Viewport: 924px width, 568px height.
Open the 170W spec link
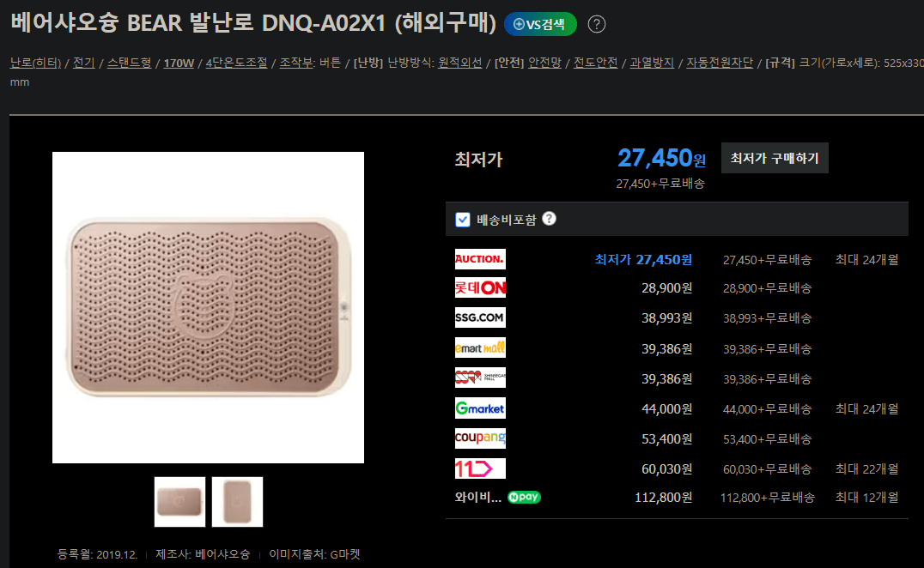(x=179, y=63)
